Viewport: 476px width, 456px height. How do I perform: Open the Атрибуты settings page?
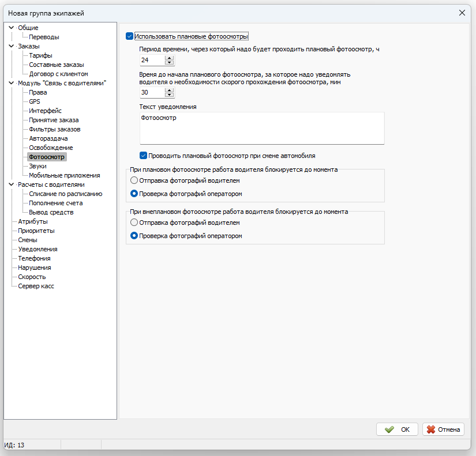click(x=33, y=221)
